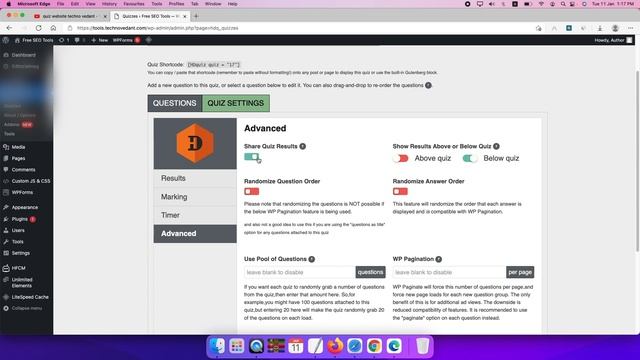The width and height of the screenshot is (640, 360).
Task: Switch to the QUESTIONS tab
Action: pyautogui.click(x=175, y=103)
